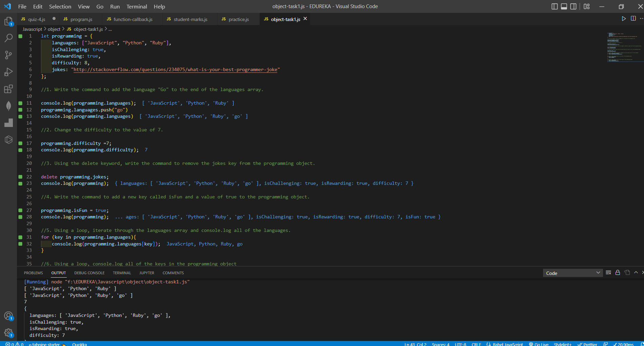Click the Run Code play icon near top right

[x=624, y=19]
